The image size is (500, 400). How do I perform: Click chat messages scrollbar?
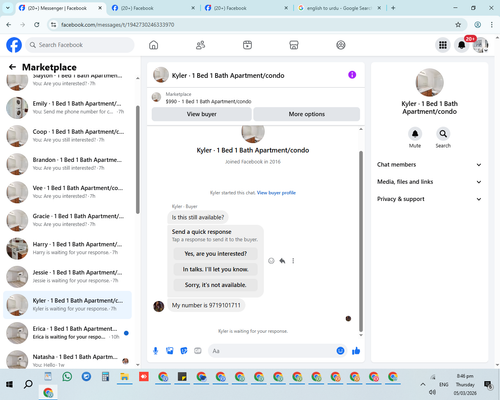point(361,241)
